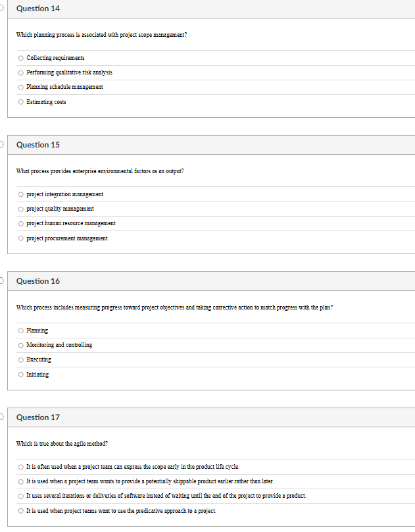The image size is (415, 532).
Task: Select the predicative approach answer option
Action: click(20, 510)
